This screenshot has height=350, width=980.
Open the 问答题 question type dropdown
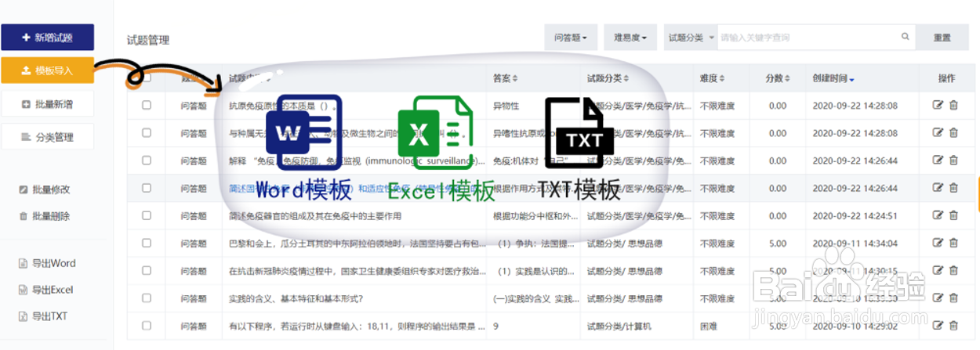[571, 38]
